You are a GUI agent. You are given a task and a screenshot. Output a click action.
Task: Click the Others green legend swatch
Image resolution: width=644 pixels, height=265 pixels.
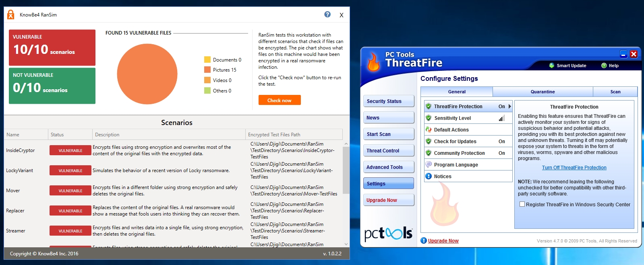click(x=207, y=90)
